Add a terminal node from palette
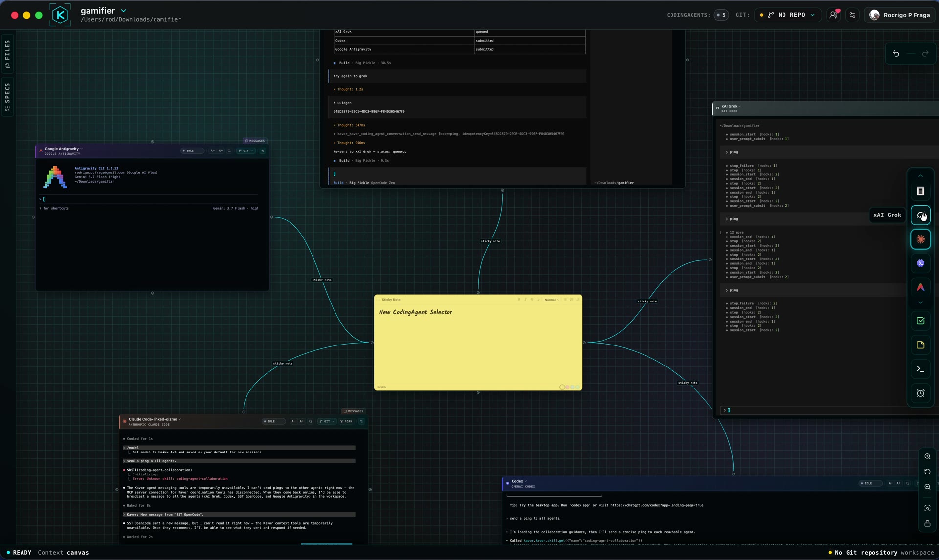939x560 pixels. pos(920,369)
